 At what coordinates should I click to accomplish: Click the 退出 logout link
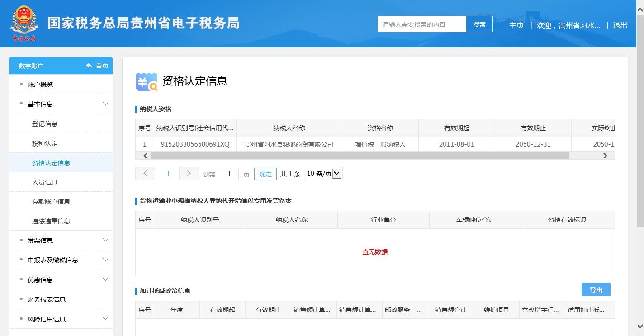pyautogui.click(x=620, y=25)
